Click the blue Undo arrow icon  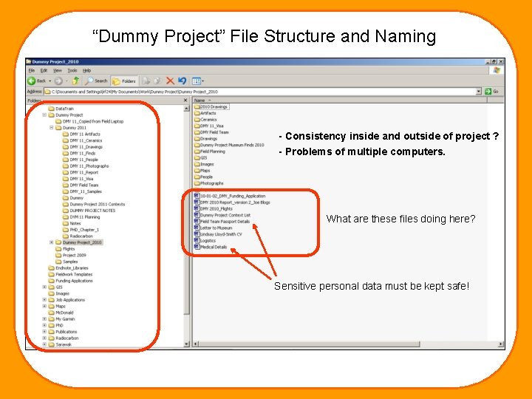(183, 81)
